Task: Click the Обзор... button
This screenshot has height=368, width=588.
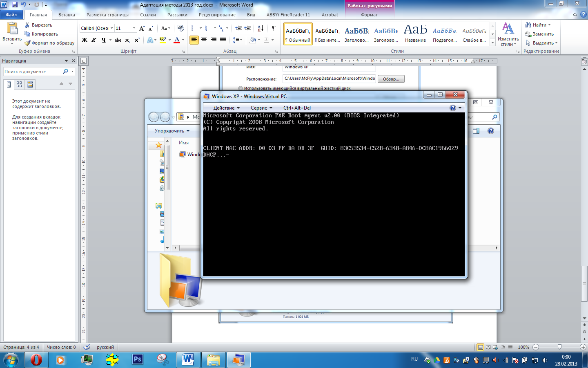Action: tap(391, 79)
